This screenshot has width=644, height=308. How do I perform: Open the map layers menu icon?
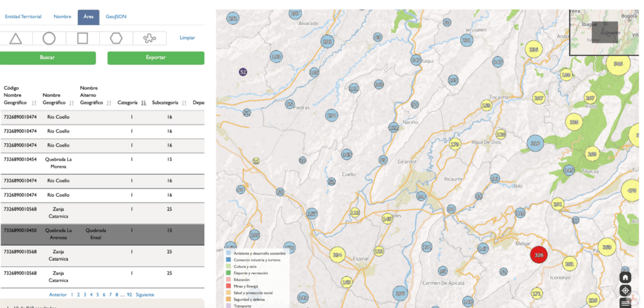[625, 304]
